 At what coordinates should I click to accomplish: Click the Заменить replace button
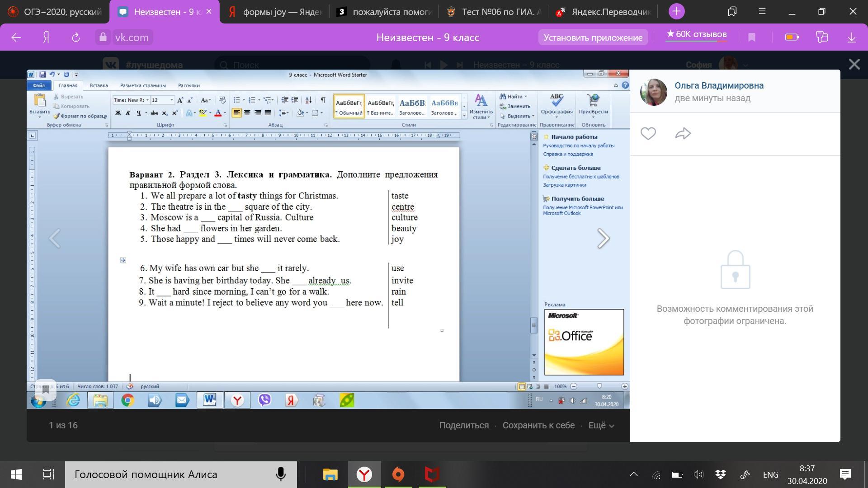point(515,107)
